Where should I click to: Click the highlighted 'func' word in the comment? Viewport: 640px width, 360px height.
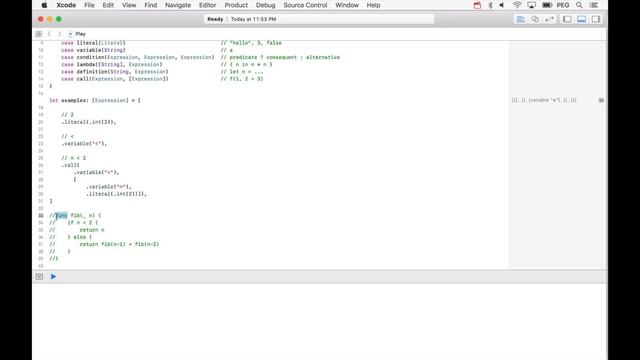click(x=61, y=216)
